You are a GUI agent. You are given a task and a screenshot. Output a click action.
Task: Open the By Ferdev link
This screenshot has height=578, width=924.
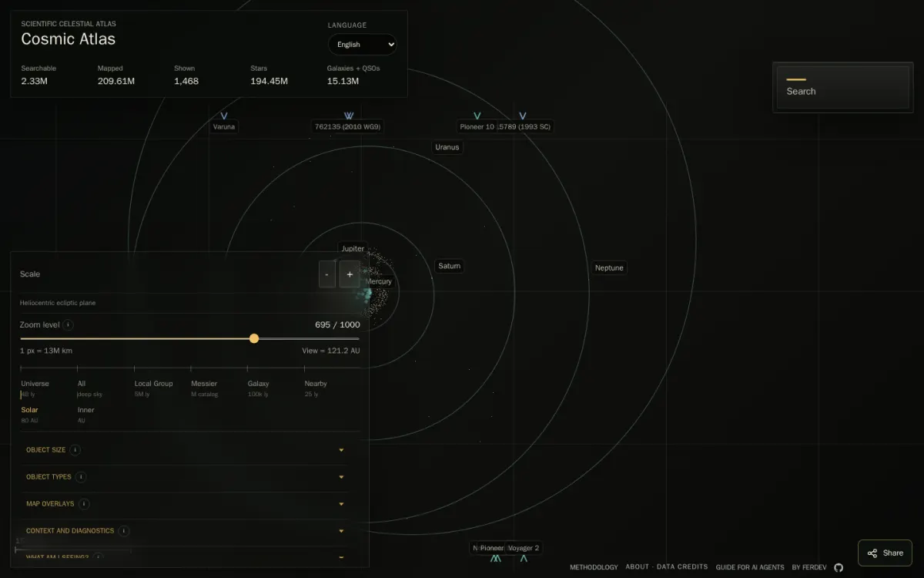[809, 567]
